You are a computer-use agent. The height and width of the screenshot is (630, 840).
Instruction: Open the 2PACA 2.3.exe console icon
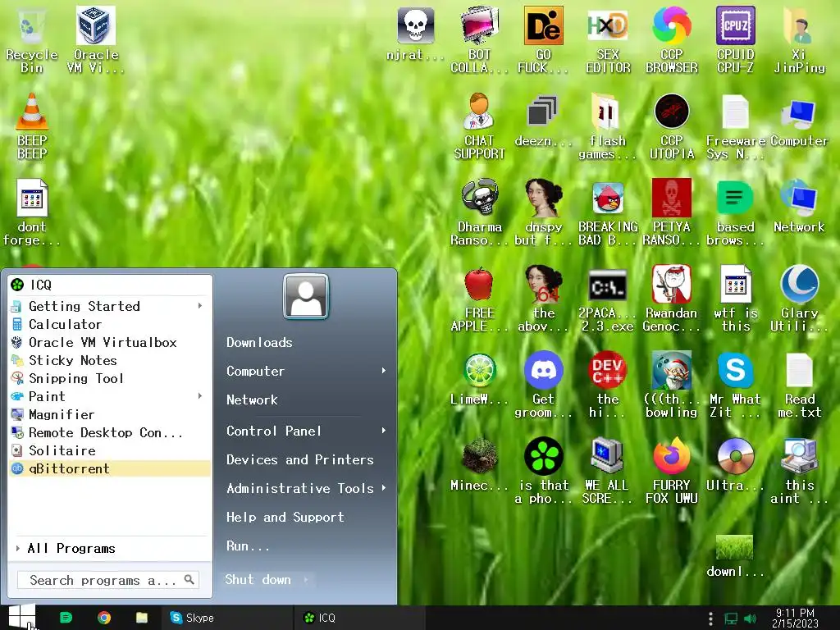(608, 285)
